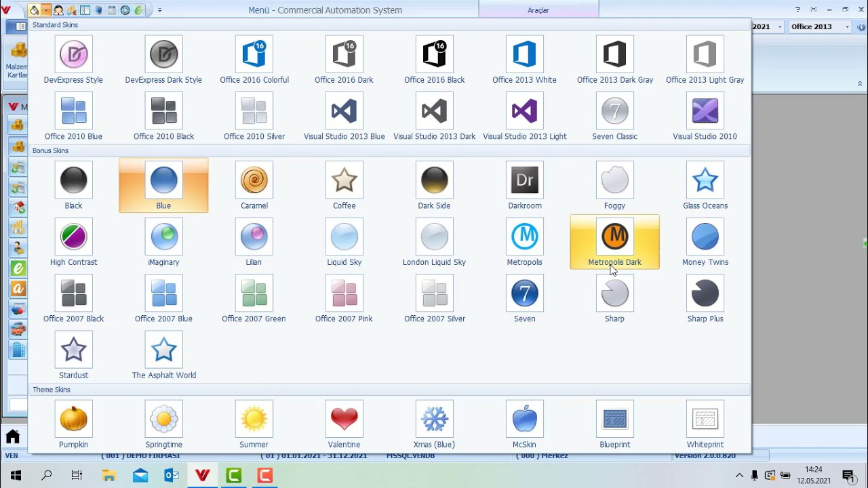Select the Office 2013 White skin
The image size is (868, 488).
tap(524, 60)
